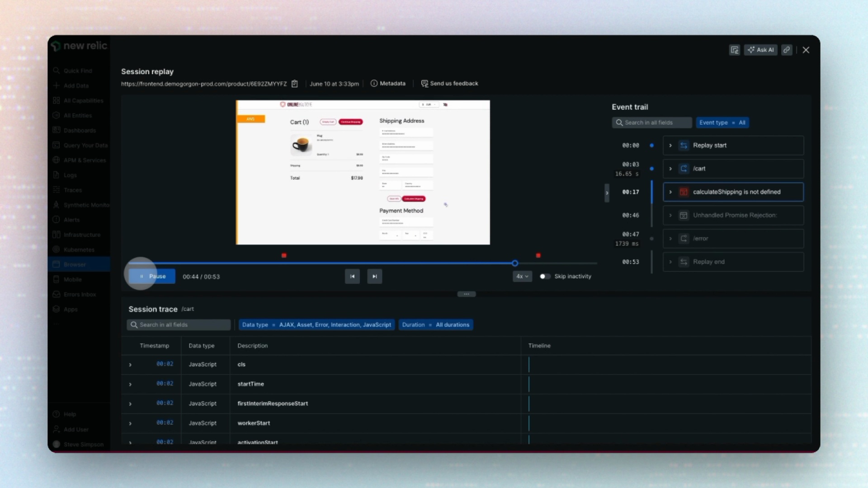Copy permalink via link icon

coord(787,50)
